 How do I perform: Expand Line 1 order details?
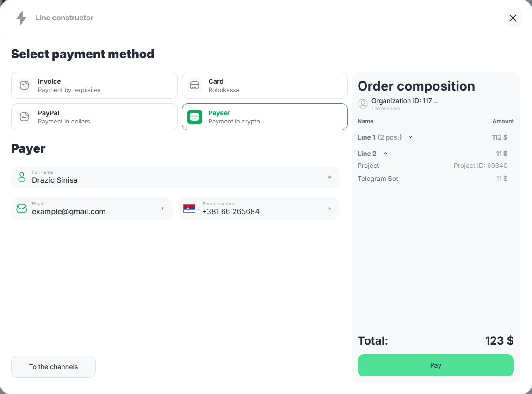(x=410, y=137)
